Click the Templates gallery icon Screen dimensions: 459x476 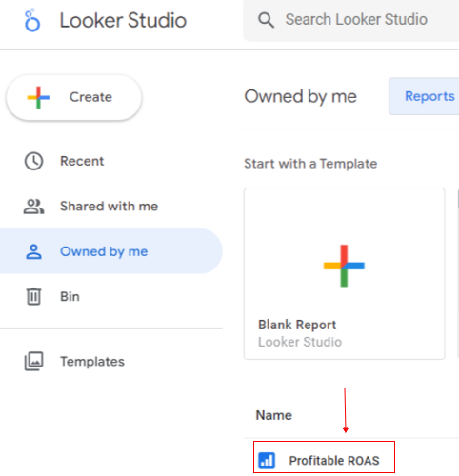pos(33,361)
